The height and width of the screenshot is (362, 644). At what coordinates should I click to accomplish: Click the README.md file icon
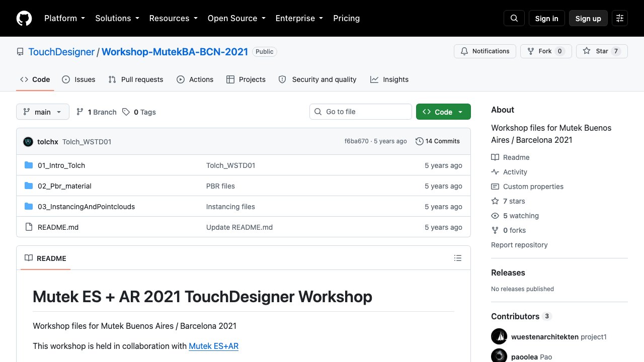(x=29, y=227)
